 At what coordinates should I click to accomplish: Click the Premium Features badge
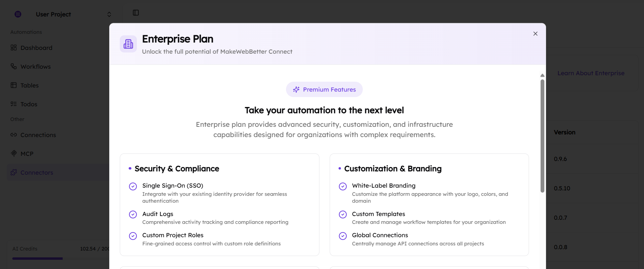pos(324,90)
